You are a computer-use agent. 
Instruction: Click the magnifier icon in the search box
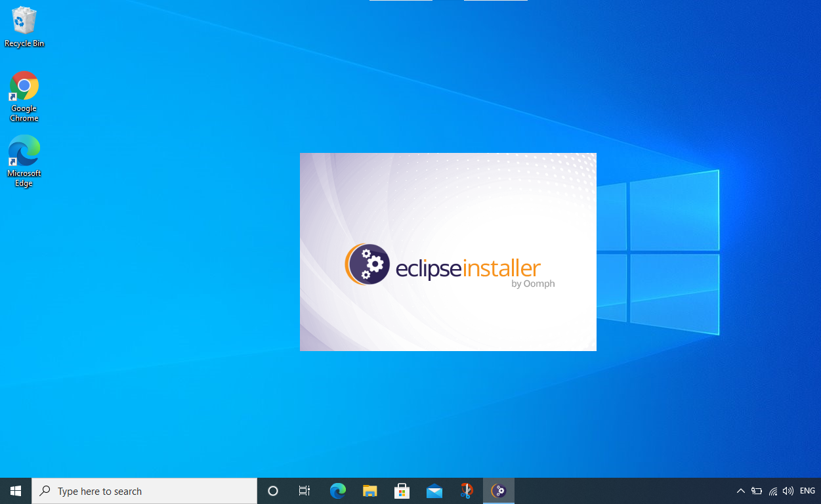[x=45, y=490]
